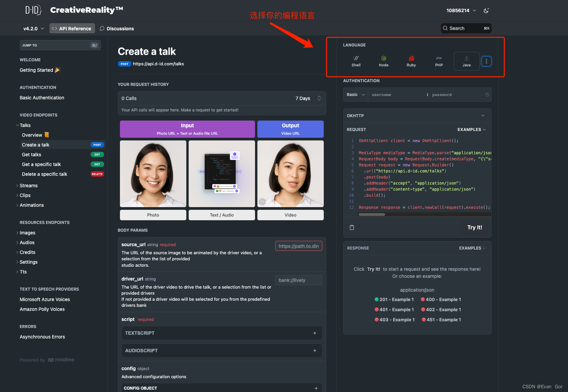568x392 pixels.
Task: Expand TEXTSCRIPT plus icon
Action: point(315,333)
